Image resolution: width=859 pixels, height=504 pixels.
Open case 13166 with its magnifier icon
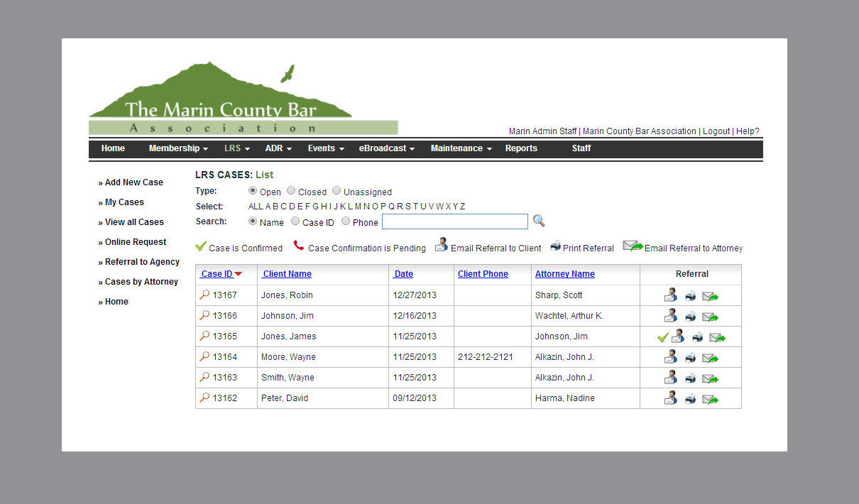204,315
